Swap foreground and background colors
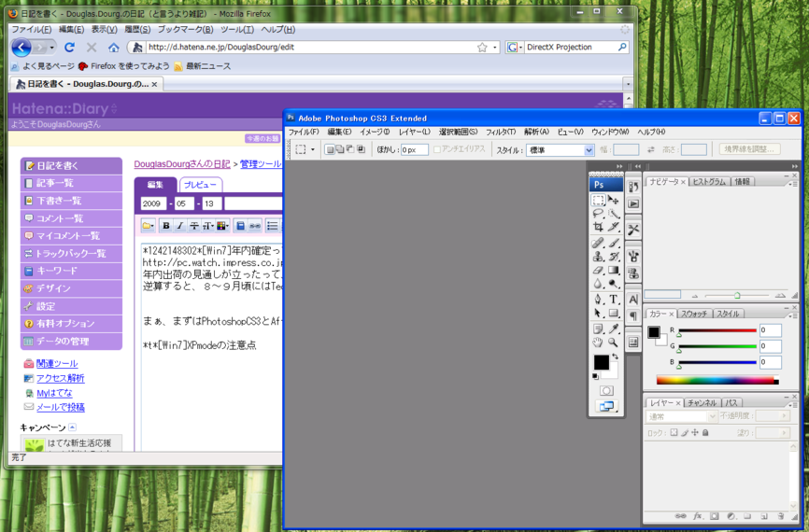 [x=615, y=357]
